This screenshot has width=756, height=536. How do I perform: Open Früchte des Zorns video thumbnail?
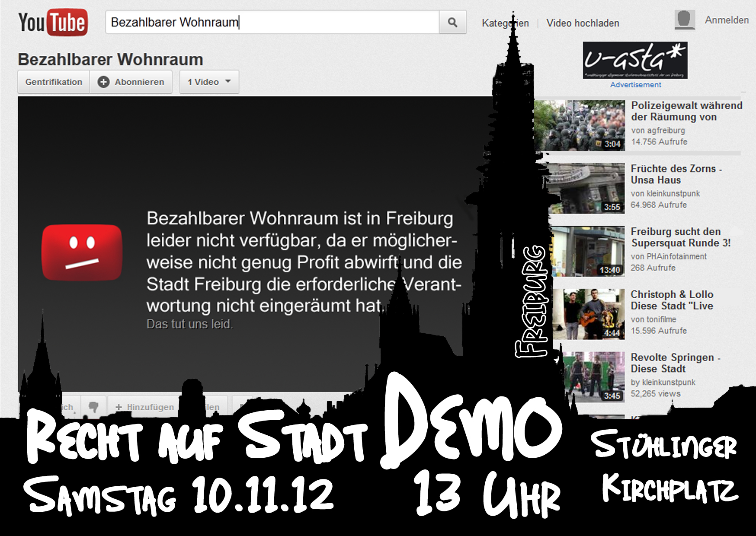(x=587, y=188)
